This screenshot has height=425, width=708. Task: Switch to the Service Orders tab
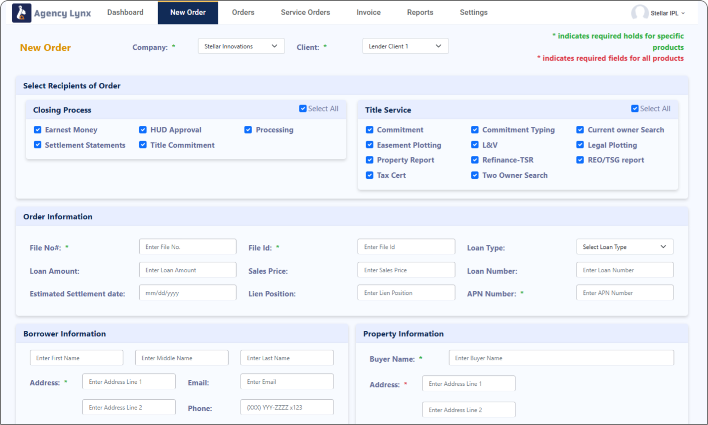(x=305, y=12)
